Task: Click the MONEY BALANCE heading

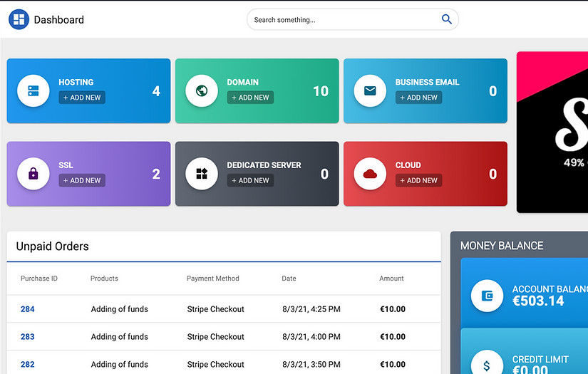Action: coord(502,246)
